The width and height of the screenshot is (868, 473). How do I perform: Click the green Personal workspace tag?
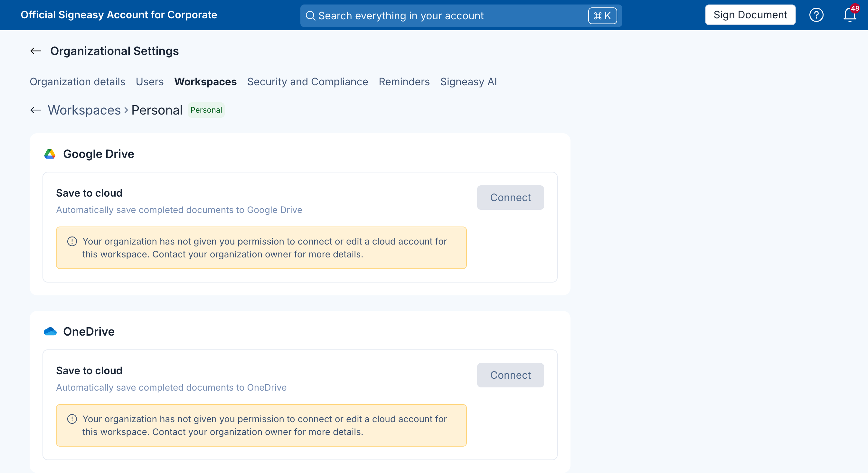(206, 110)
